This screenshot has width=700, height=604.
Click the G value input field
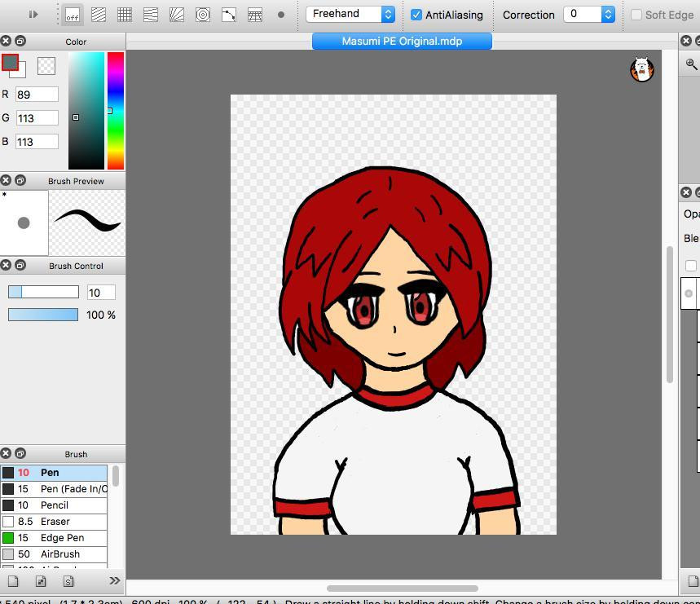click(x=37, y=118)
